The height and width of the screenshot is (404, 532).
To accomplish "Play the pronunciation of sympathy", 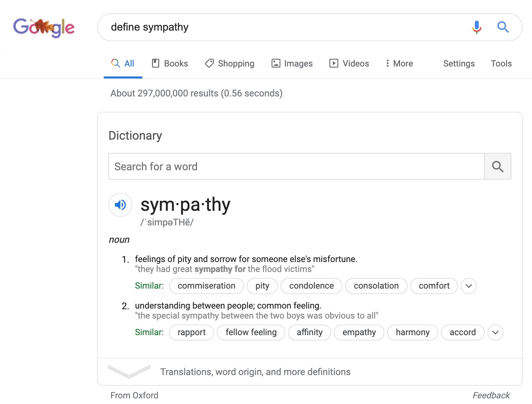I will [x=120, y=205].
